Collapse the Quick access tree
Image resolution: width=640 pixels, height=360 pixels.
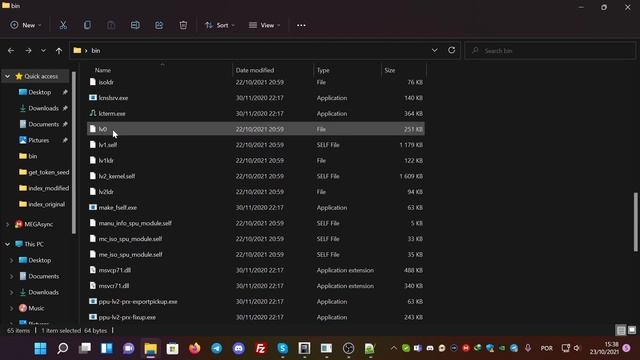click(x=7, y=76)
